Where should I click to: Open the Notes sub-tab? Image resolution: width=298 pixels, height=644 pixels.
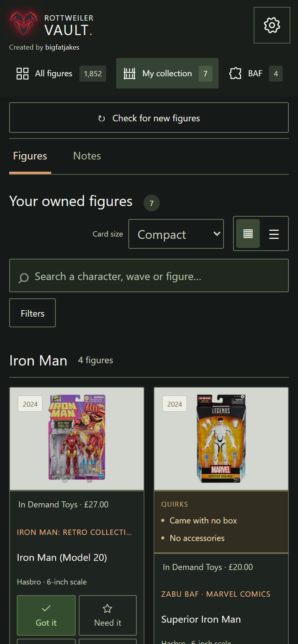[87, 156]
